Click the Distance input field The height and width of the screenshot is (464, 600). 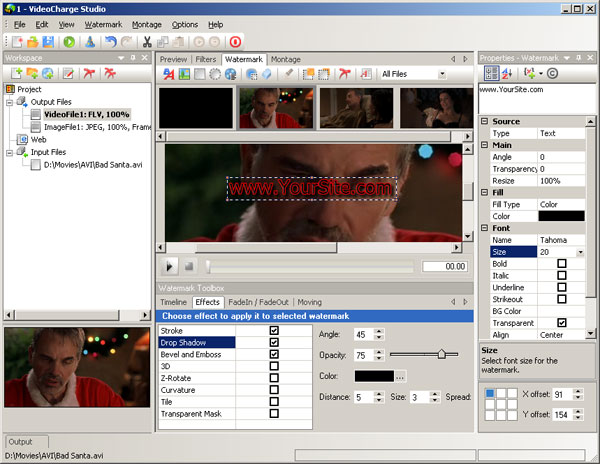click(364, 397)
